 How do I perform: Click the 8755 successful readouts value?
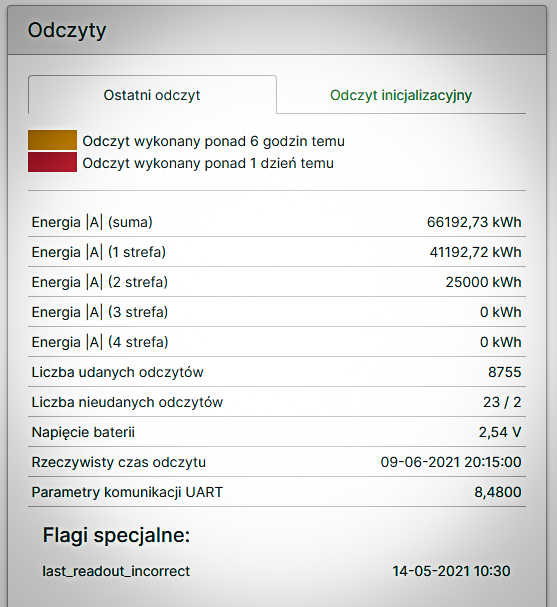[x=504, y=372]
